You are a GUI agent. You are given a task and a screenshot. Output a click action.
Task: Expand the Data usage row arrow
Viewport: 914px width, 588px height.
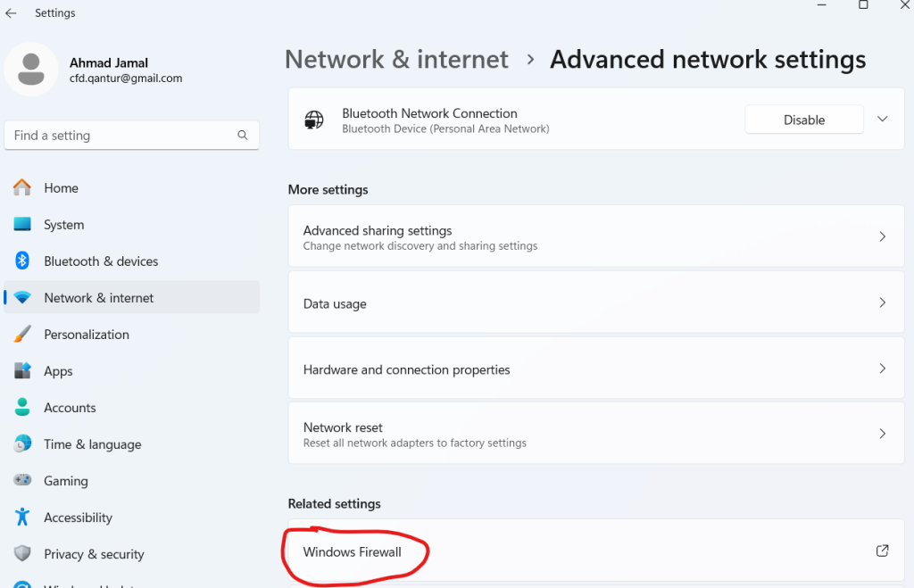tap(882, 303)
